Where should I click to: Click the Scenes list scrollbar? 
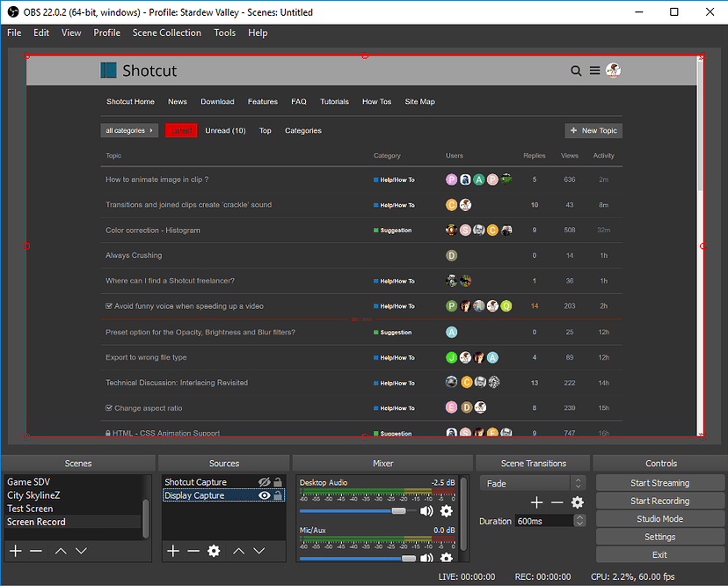point(145,518)
